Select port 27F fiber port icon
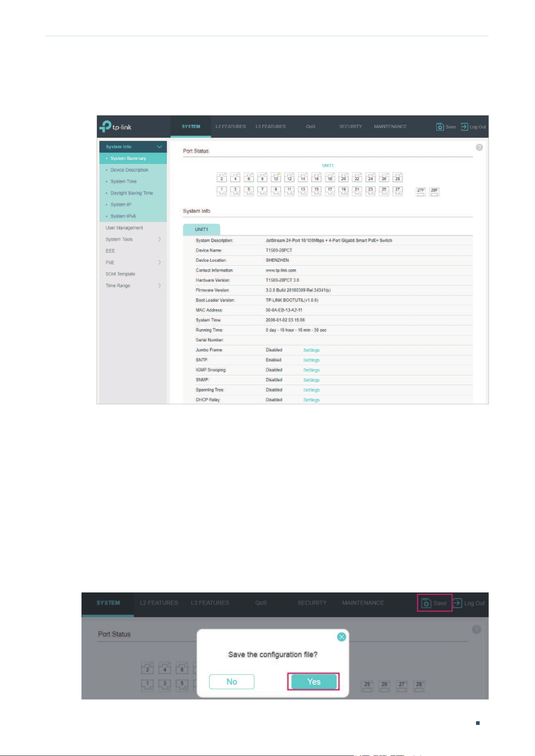This screenshot has height=756, width=535. (x=421, y=191)
